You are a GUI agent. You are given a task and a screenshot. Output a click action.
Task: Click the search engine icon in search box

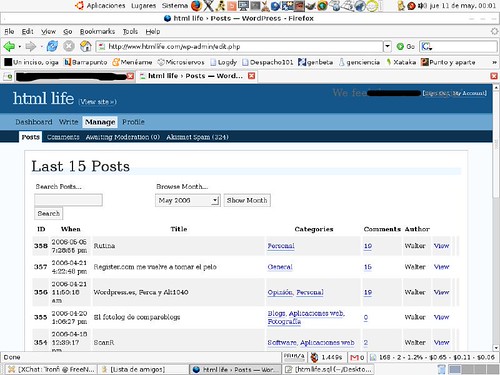click(426, 47)
